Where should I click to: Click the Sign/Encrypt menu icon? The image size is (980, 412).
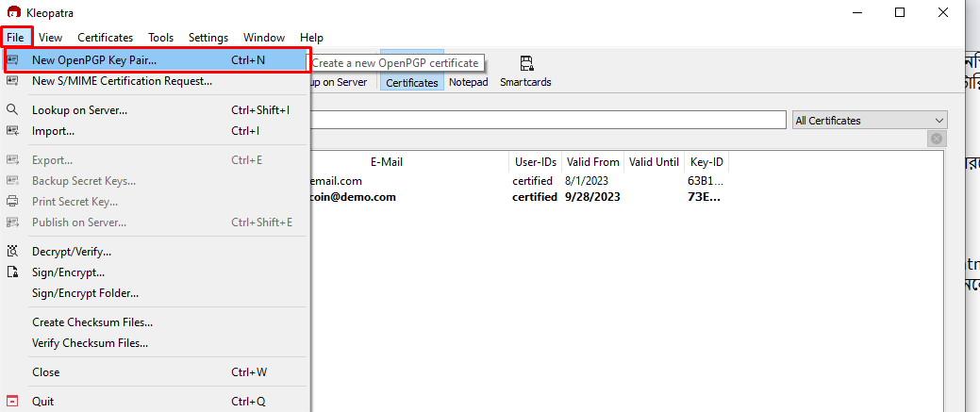(12, 272)
